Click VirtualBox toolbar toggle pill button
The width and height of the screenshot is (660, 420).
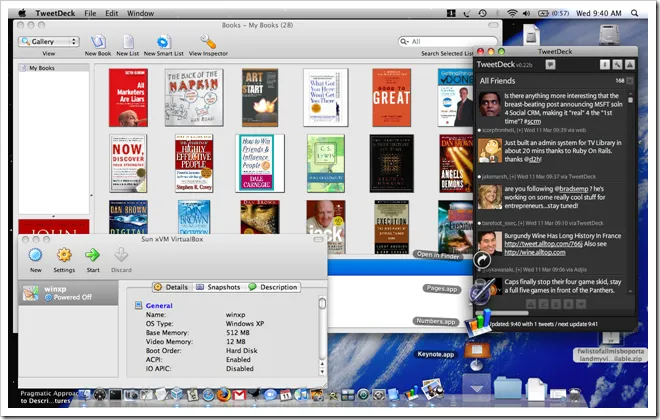point(318,239)
